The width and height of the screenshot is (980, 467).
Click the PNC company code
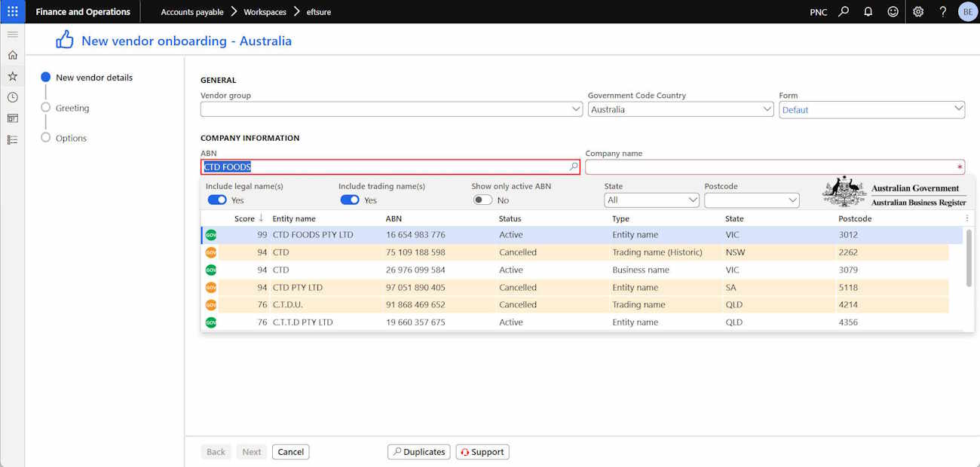coord(818,12)
